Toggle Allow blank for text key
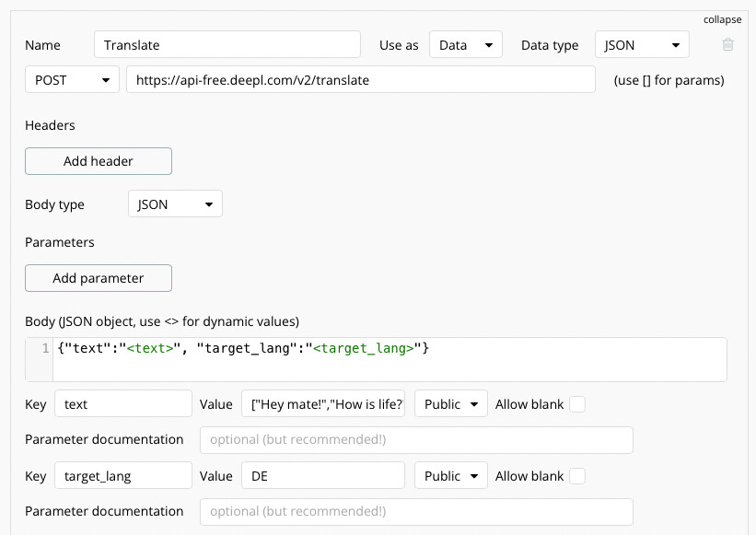This screenshot has width=756, height=535. (x=577, y=404)
